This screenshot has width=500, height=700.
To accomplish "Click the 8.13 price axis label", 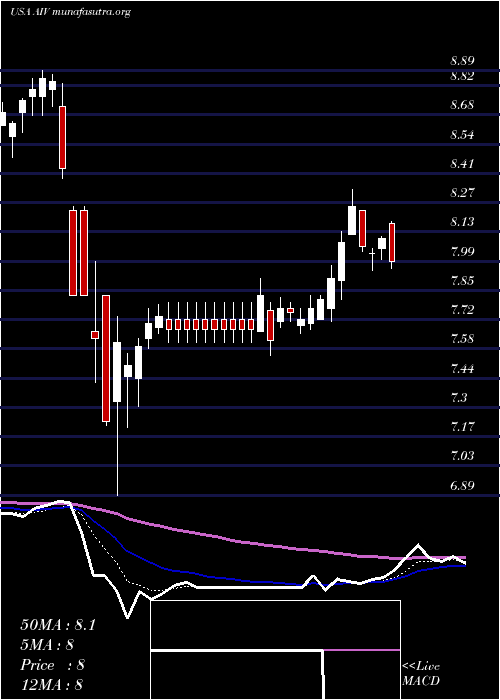I will [x=462, y=222].
